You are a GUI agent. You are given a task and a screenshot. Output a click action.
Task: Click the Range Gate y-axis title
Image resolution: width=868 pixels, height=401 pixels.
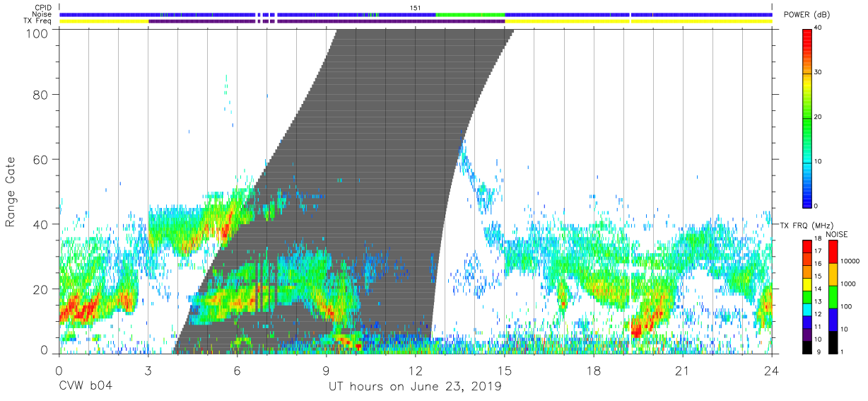[x=11, y=191]
